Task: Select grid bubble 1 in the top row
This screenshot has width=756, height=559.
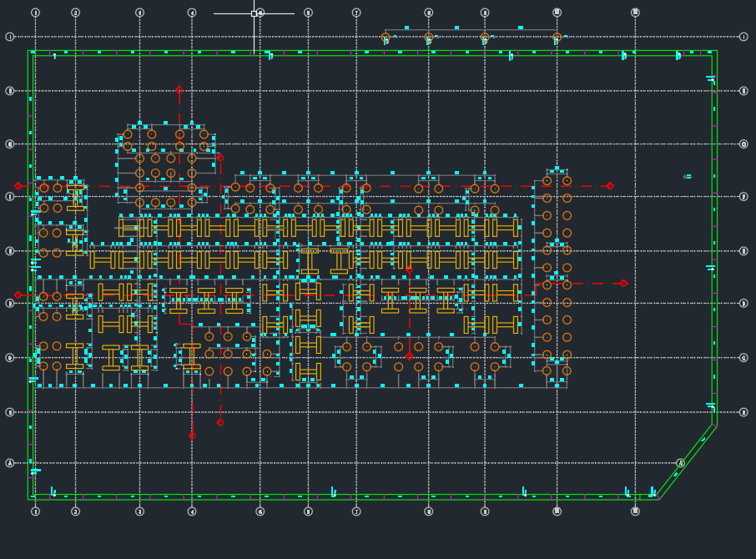Action: 35,13
